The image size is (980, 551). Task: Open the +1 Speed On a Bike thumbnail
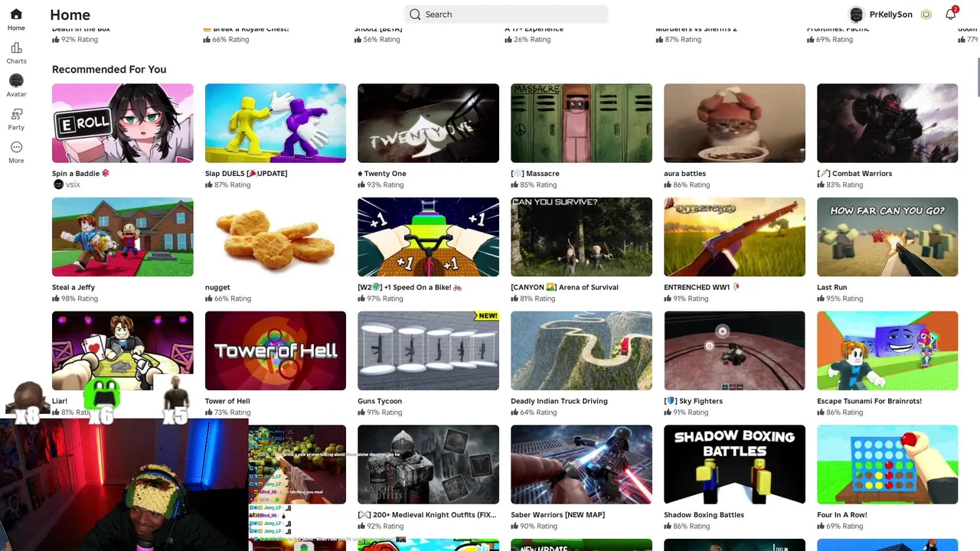coord(428,237)
